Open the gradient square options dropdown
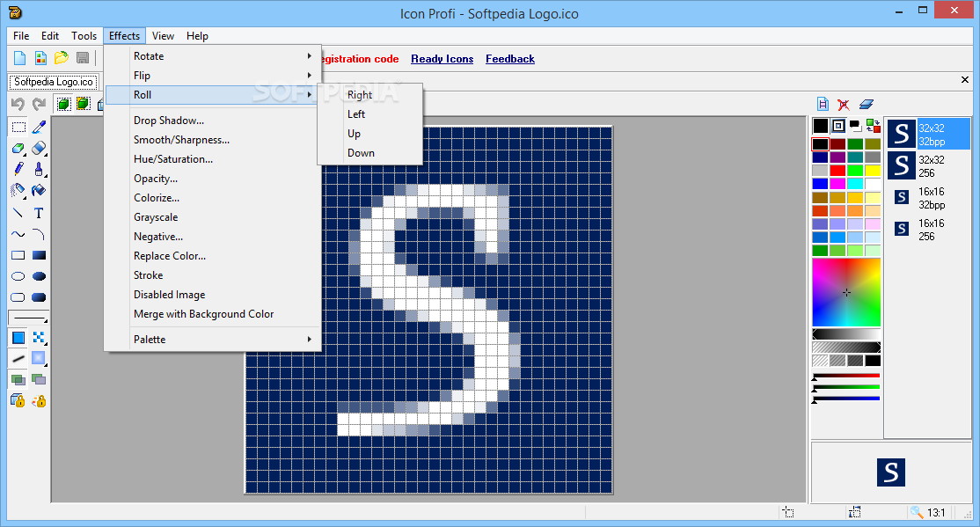This screenshot has width=980, height=527. [39, 358]
